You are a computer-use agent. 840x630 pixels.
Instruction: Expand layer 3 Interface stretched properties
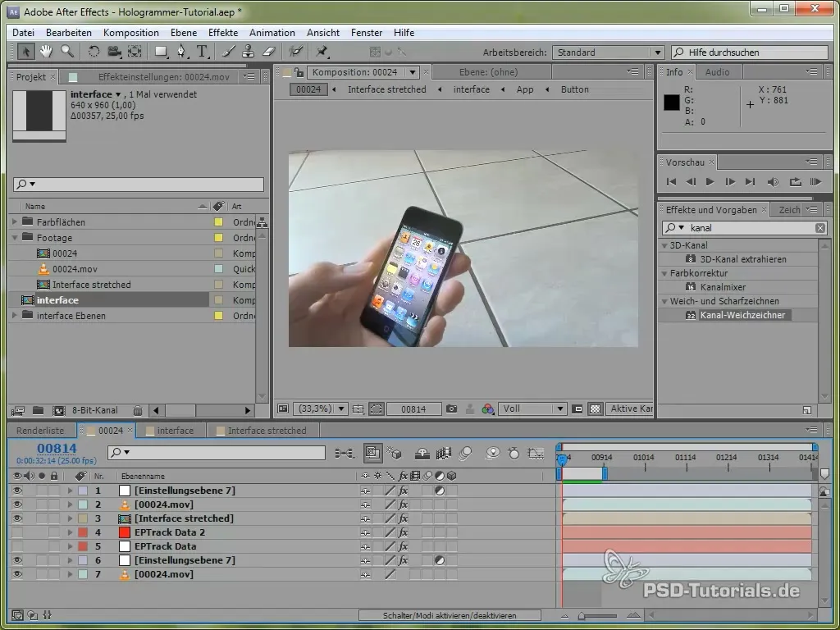[70, 518]
